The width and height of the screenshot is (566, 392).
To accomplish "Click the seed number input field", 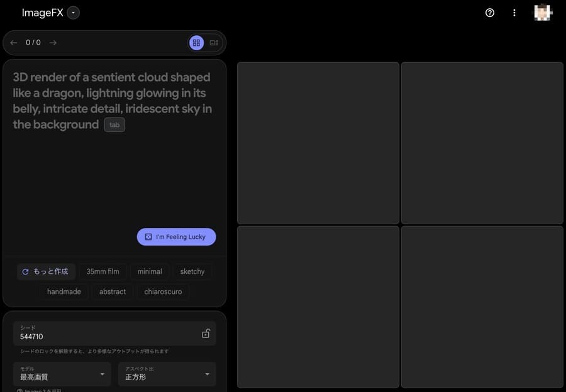I will pos(101,336).
